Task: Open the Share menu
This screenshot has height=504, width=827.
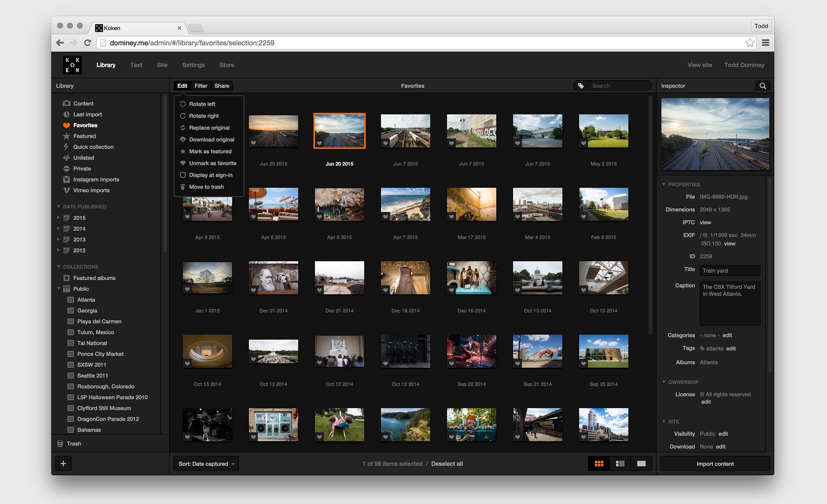Action: coord(222,86)
